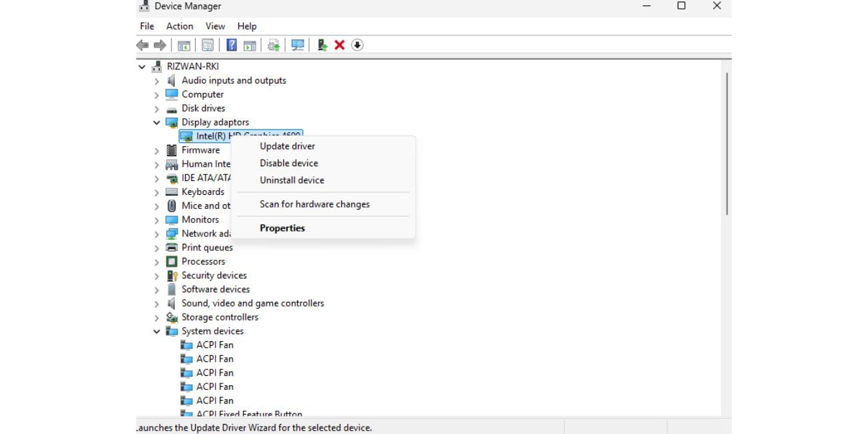868x434 pixels.
Task: Open the View menu
Action: coord(215,26)
